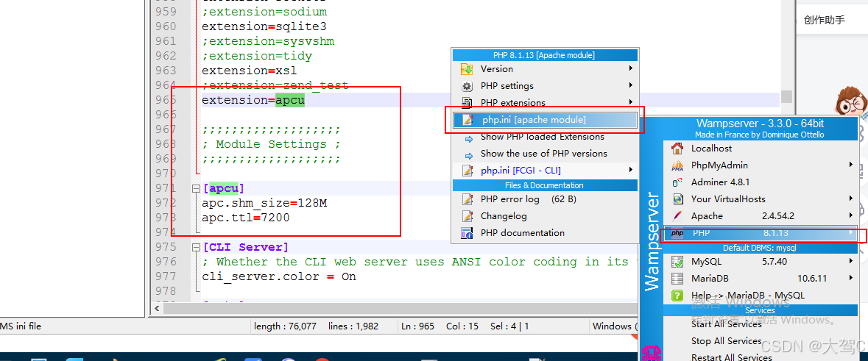This screenshot has height=361, width=868.
Task: Click 'length : 76,077' in status bar
Action: click(x=285, y=326)
